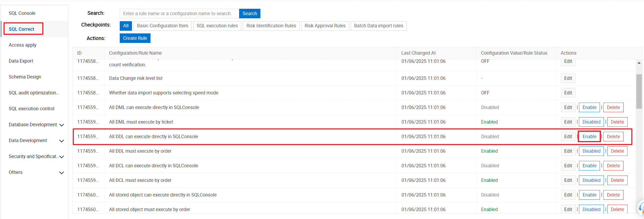
Task: Edit All DDL can execute directly rule
Action: coord(568,137)
